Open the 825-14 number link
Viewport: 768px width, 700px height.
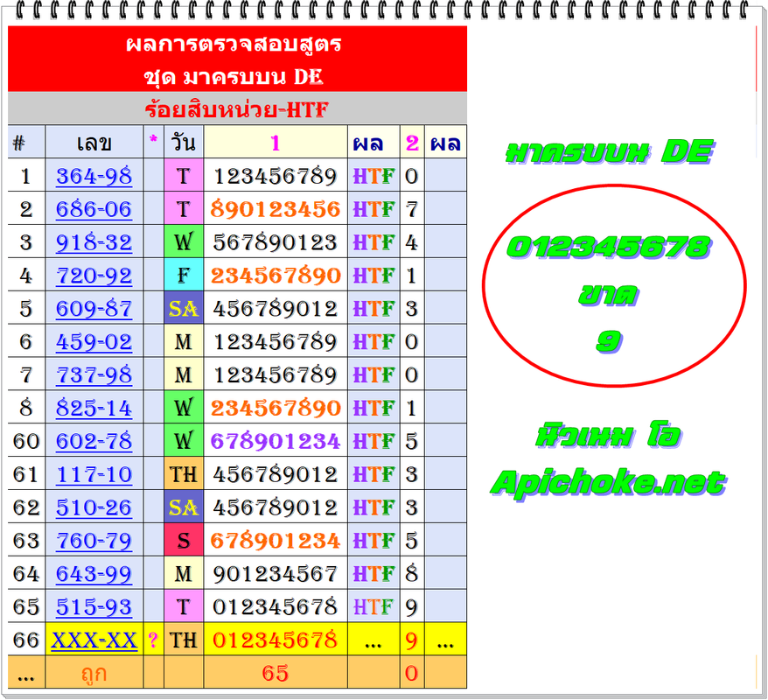[x=94, y=408]
